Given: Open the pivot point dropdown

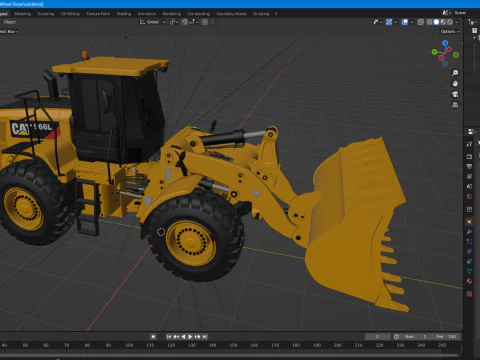Looking at the screenshot, I should [x=174, y=22].
